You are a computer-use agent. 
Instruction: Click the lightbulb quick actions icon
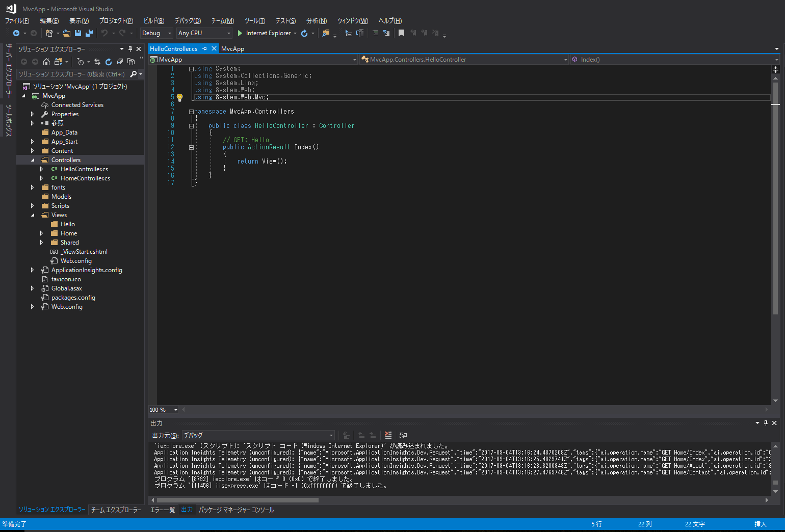pos(179,97)
